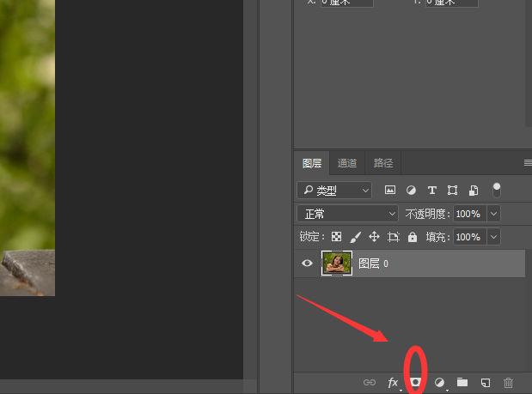Delete layer using the trash icon
This screenshot has width=532, height=394.
[508, 382]
